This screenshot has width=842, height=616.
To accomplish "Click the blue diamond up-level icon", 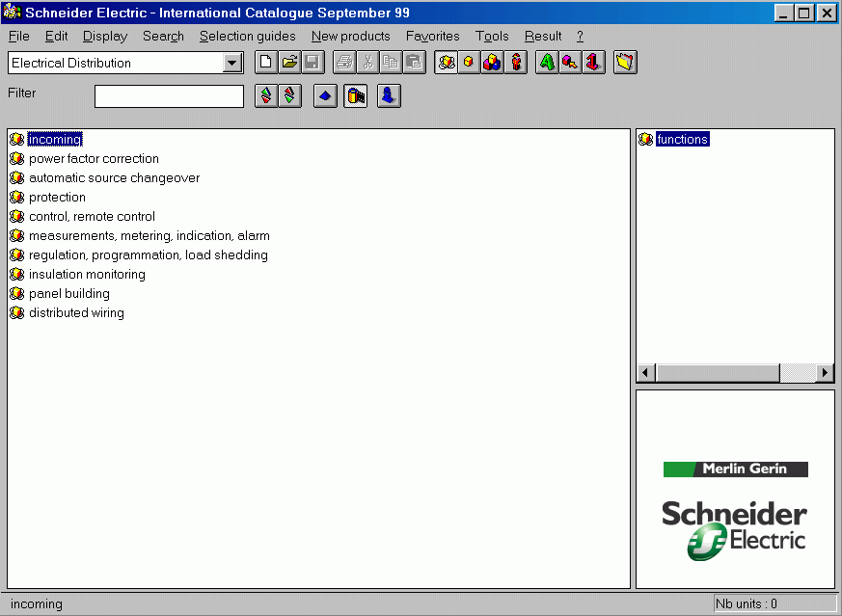I will point(325,96).
